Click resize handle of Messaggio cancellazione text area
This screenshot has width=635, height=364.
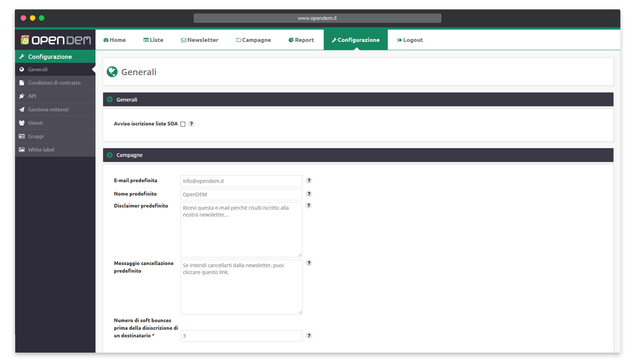(x=300, y=312)
